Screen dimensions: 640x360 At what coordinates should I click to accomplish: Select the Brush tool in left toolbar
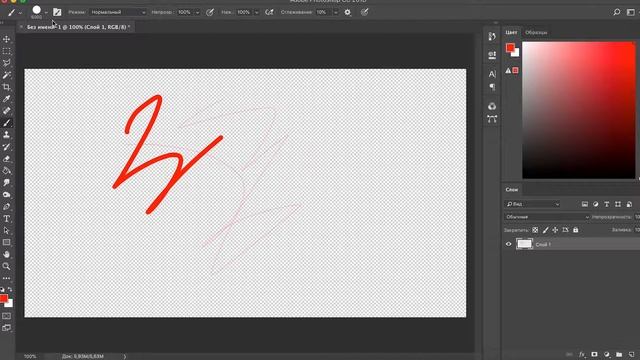[x=7, y=123]
